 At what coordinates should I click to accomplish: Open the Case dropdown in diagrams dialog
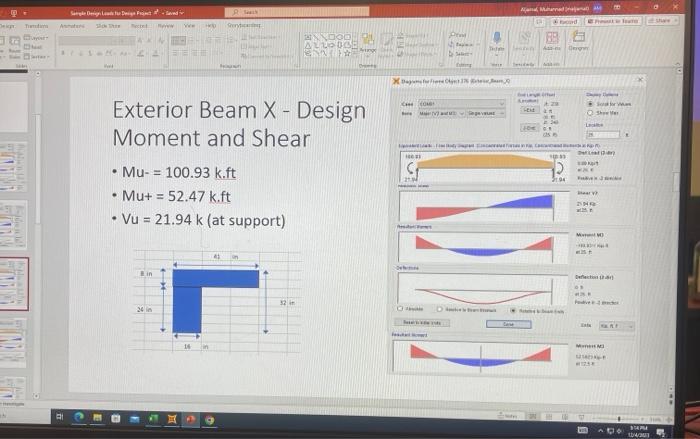462,104
